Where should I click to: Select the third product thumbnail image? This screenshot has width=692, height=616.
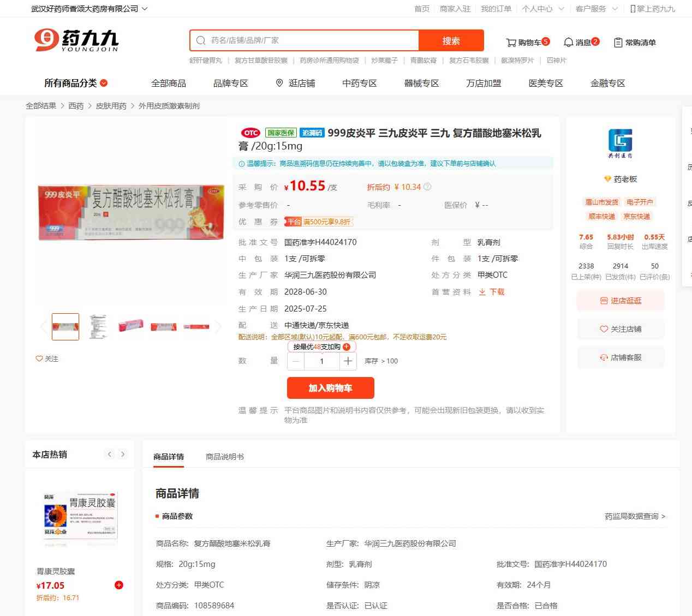(131, 326)
